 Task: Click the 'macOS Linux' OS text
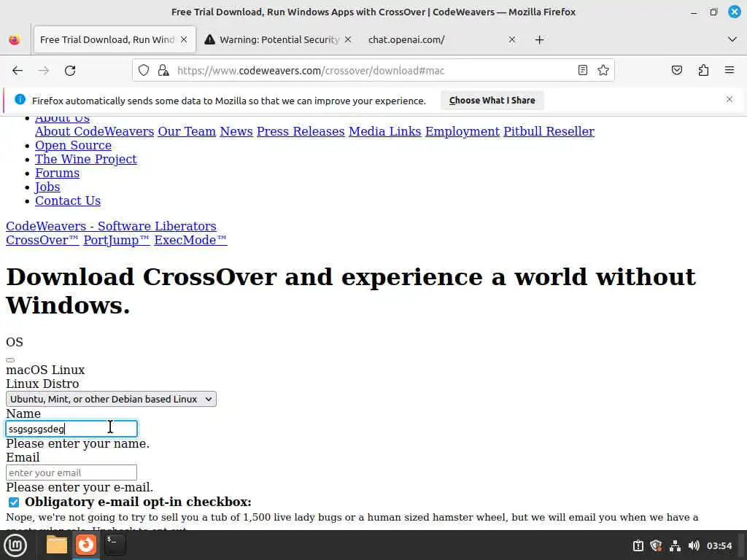pos(45,370)
